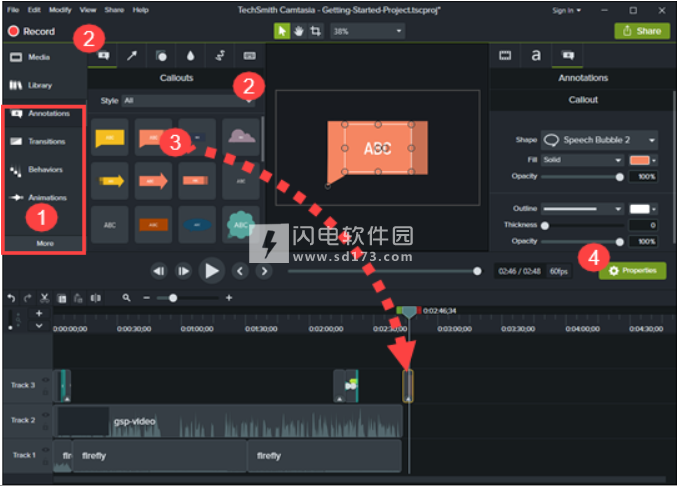Play the video preview
Screen dimensions: 677x486
212,271
